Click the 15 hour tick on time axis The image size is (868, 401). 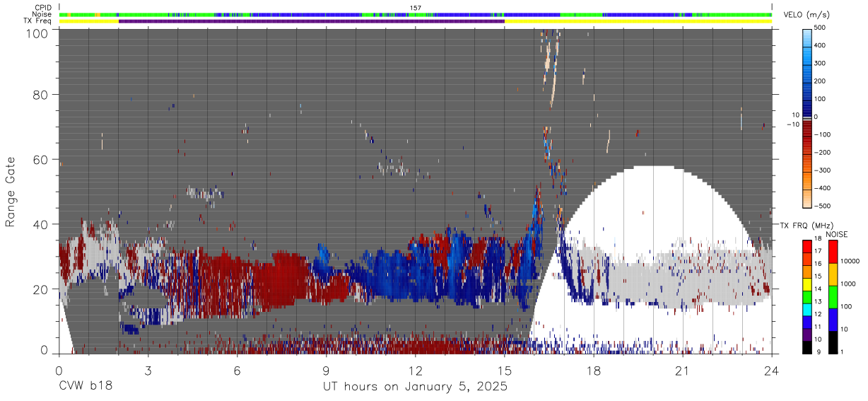[x=504, y=370]
